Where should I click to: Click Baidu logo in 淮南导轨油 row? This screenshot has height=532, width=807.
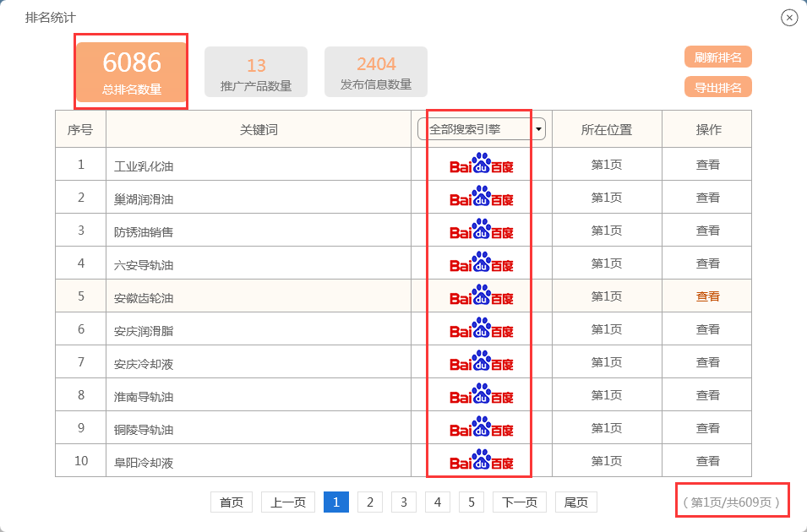(481, 394)
